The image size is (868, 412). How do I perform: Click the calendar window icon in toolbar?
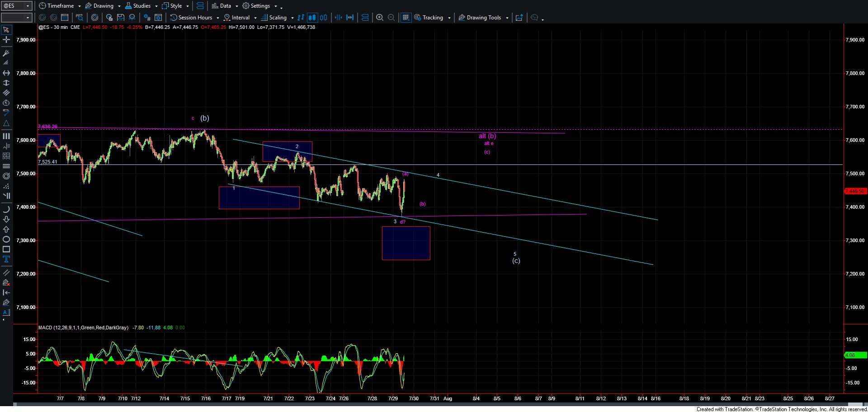point(65,18)
